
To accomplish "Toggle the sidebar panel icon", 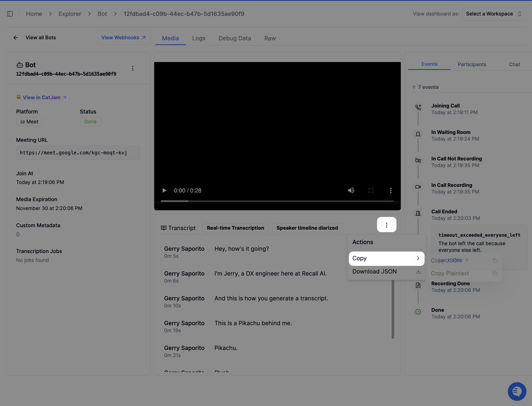I will 10,14.
